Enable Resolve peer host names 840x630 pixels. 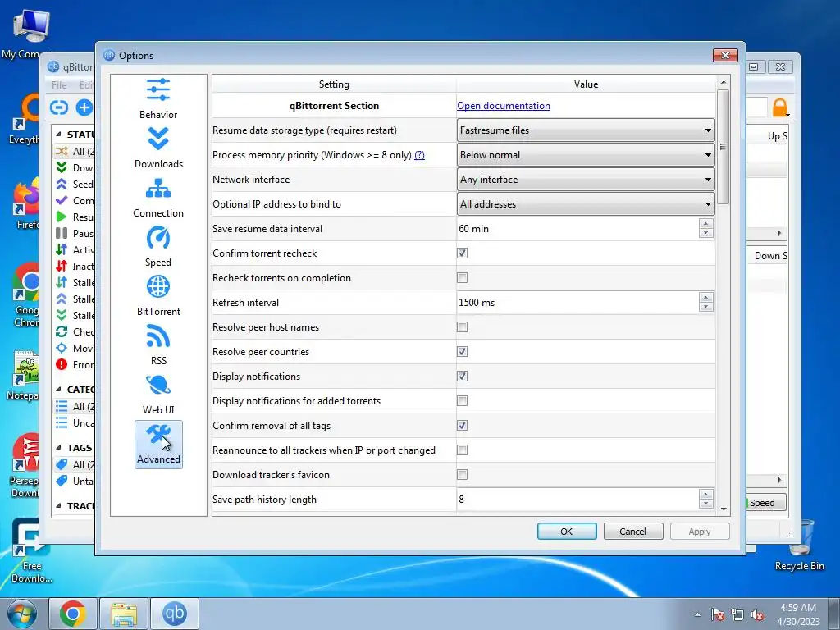(463, 326)
